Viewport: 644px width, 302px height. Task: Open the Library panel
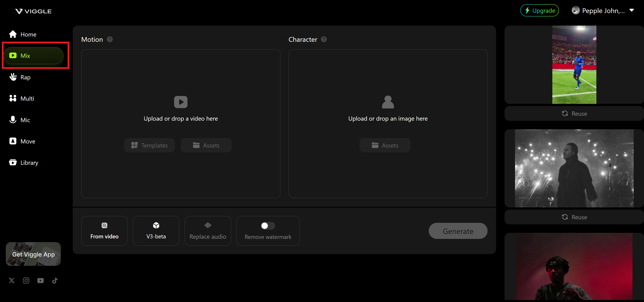[x=29, y=162]
